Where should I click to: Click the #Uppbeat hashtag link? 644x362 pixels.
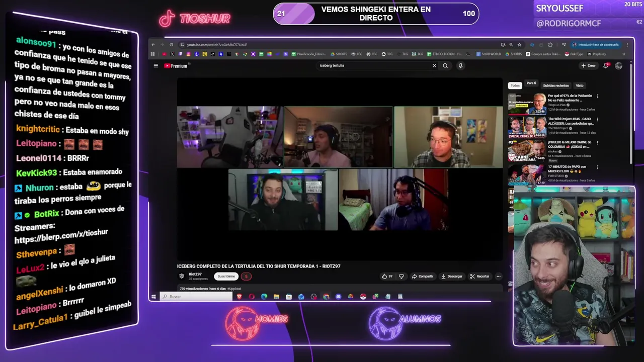tap(234, 289)
